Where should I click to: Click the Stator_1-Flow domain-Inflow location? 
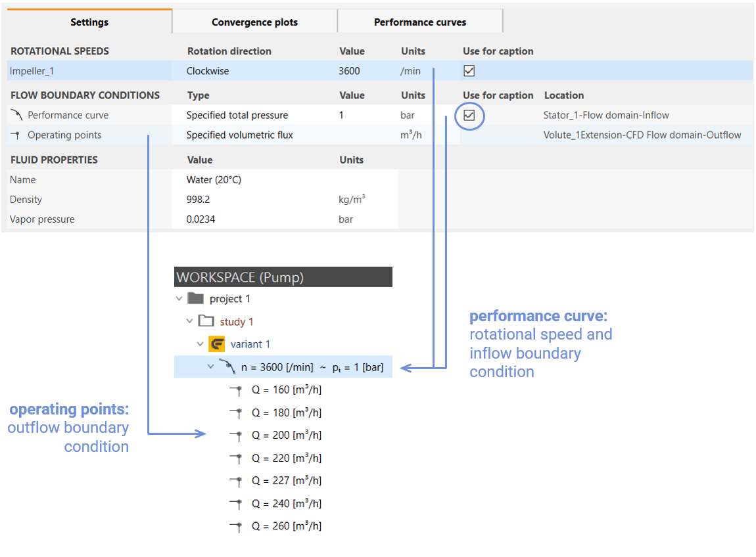pyautogui.click(x=606, y=115)
